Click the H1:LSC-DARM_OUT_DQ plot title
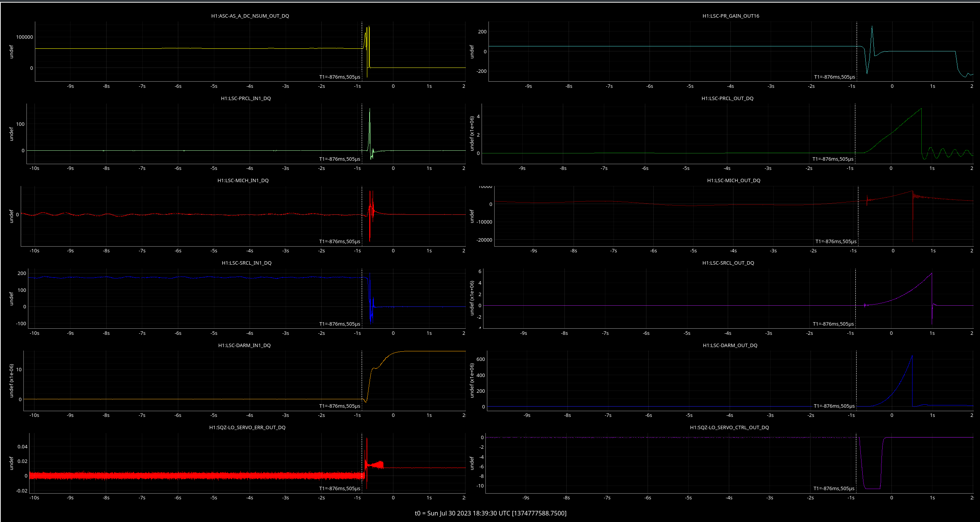The width and height of the screenshot is (980, 522). pyautogui.click(x=730, y=346)
